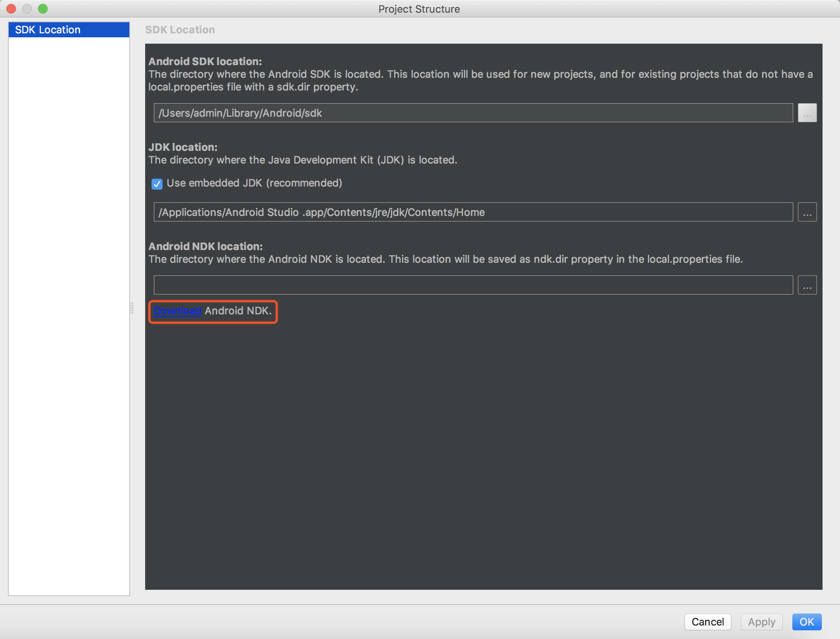Screen dimensions: 840x639
Task: Toggle Use embedded JDK checkbox
Action: coord(157,184)
